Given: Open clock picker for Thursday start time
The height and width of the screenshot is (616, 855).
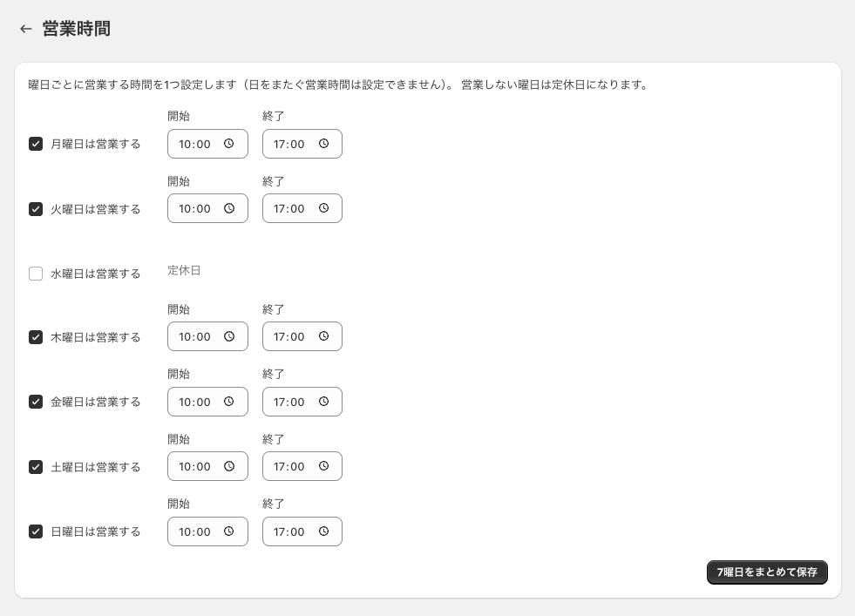Looking at the screenshot, I should (229, 336).
